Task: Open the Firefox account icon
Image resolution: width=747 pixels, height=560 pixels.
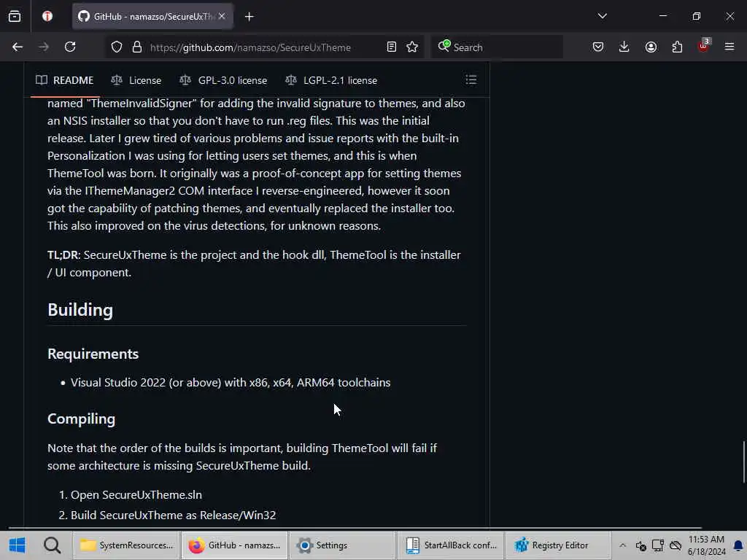Action: pos(651,47)
